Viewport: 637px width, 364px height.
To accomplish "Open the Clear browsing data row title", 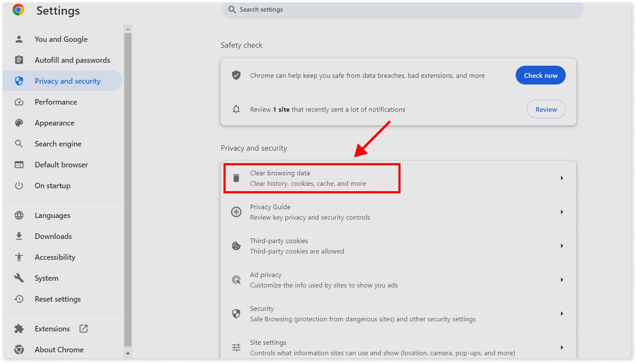I will click(x=280, y=173).
